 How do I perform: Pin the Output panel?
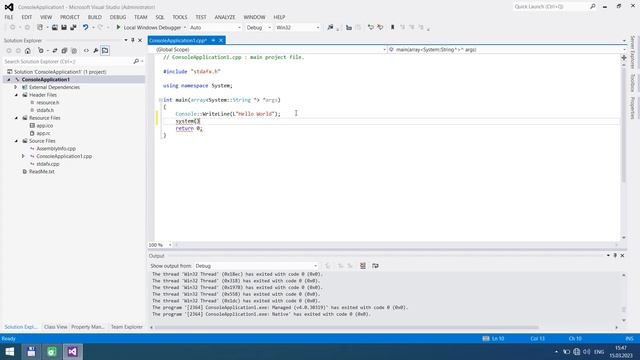pos(615,256)
